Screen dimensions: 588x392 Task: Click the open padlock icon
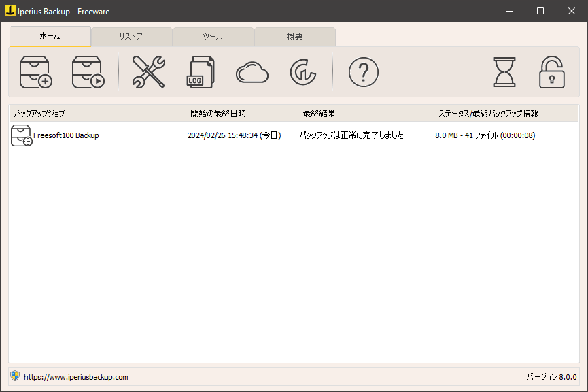point(551,72)
